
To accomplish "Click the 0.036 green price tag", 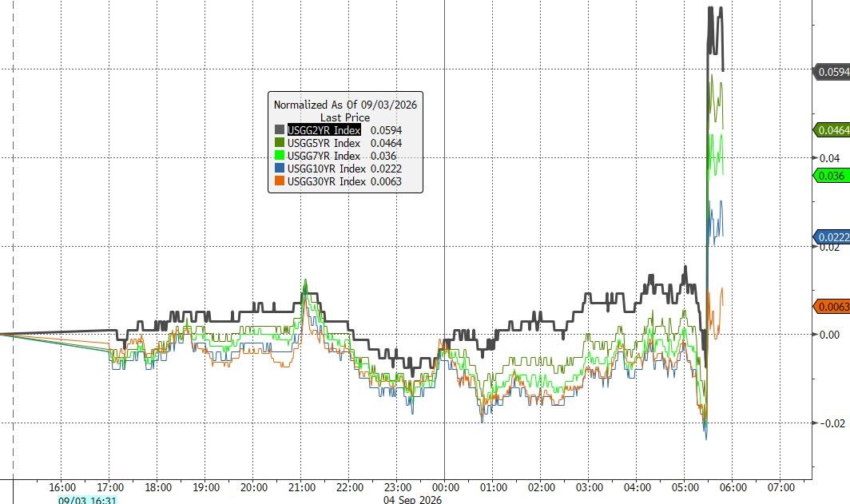I will [831, 176].
